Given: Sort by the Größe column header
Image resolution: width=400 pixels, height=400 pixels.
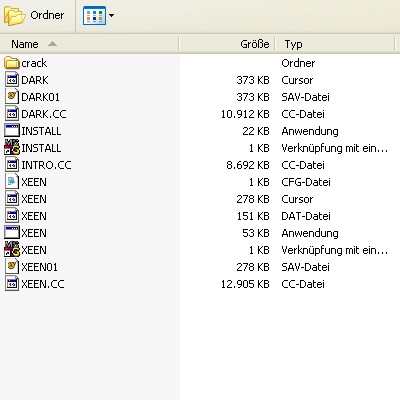Looking at the screenshot, I should (x=227, y=44).
